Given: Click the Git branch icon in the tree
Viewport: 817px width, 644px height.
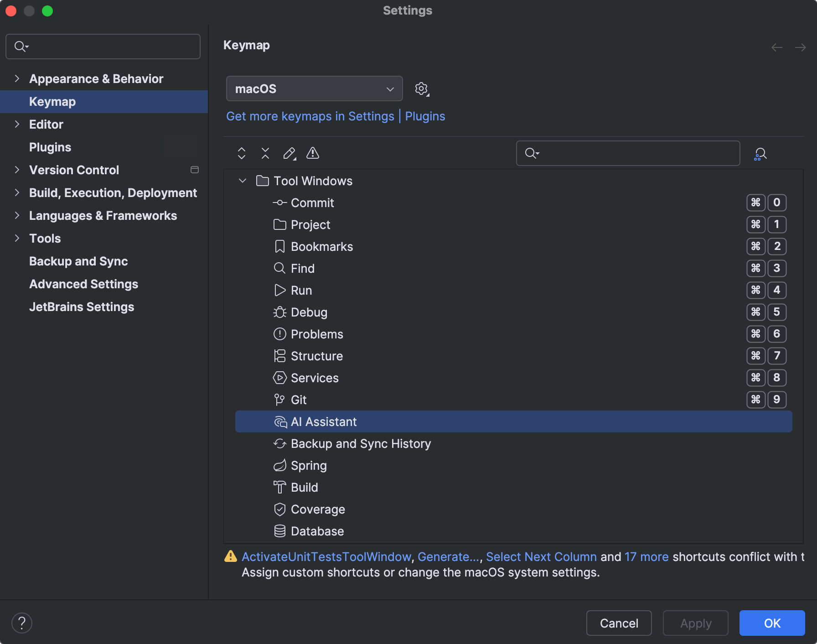Looking at the screenshot, I should coord(279,400).
